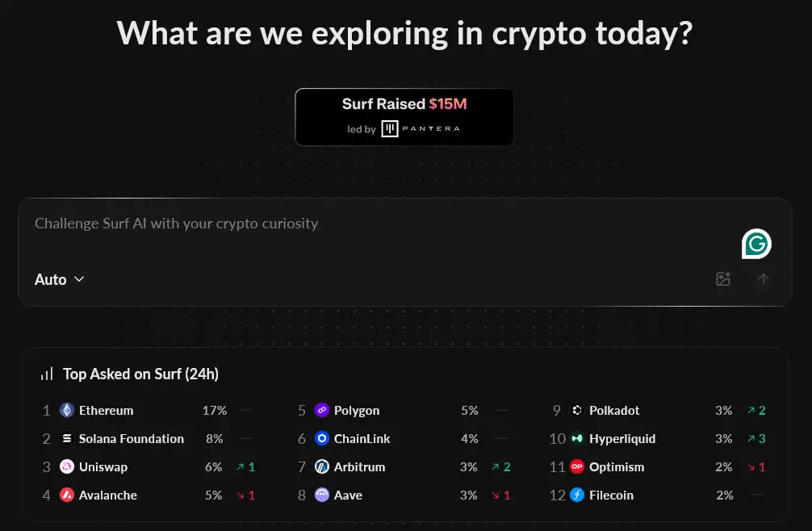Click the purple Polygon logo icon

[x=322, y=411]
